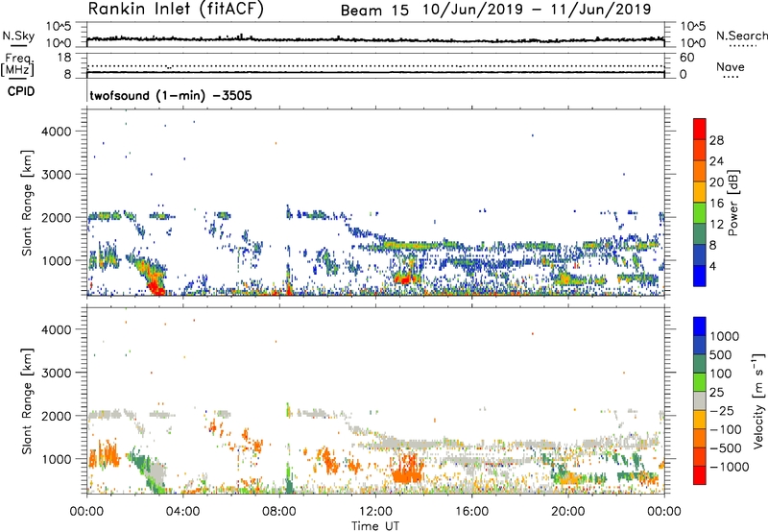The image size is (768, 532).
Task: Click the '4' power colorbar tick value
Action: point(713,266)
